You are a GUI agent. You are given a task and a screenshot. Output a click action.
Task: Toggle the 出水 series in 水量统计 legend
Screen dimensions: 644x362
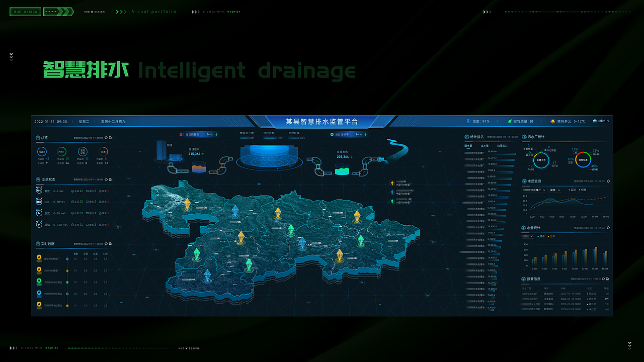point(551,236)
